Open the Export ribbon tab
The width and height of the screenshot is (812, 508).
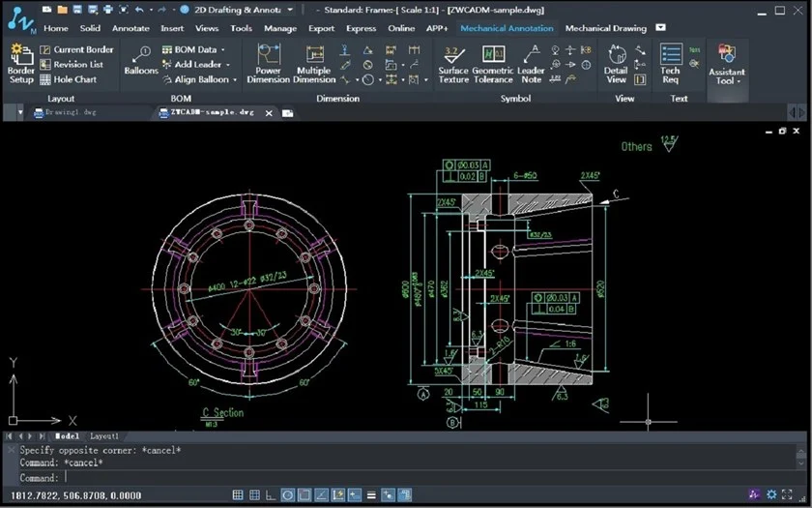click(321, 28)
